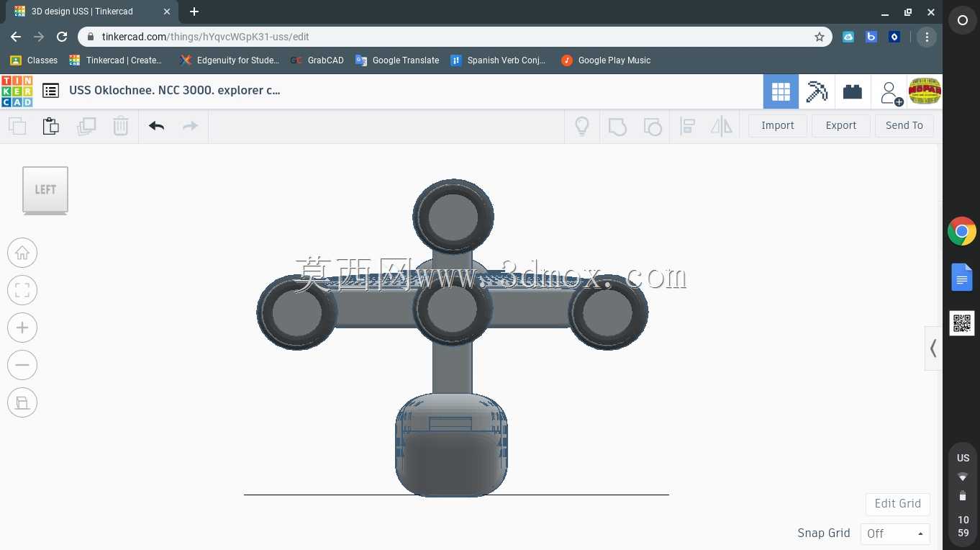Click the Home view button
The width and height of the screenshot is (980, 550).
point(22,253)
